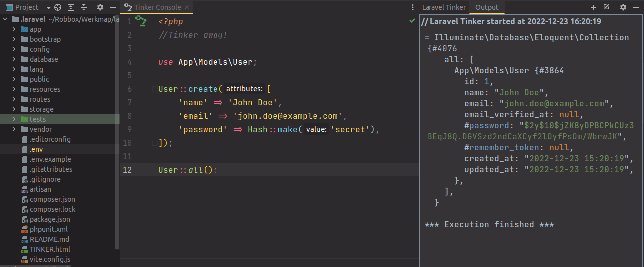Viewport: 644px width, 267px height.
Task: Expand the config folder chevron
Action: pos(14,49)
